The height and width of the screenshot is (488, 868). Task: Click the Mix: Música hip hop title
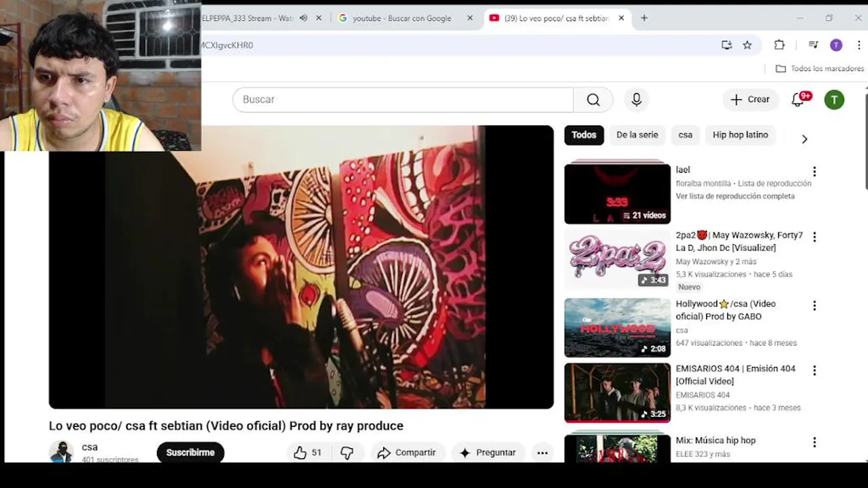715,441
